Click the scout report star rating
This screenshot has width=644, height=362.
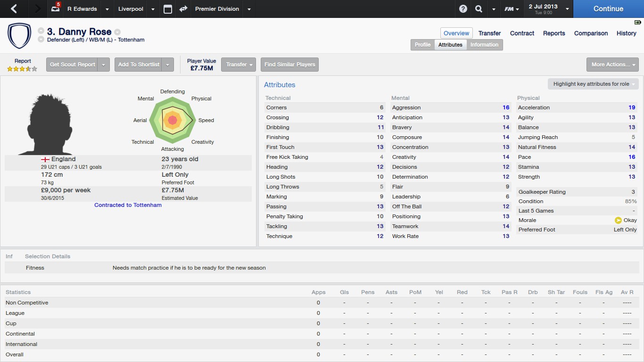click(x=22, y=69)
